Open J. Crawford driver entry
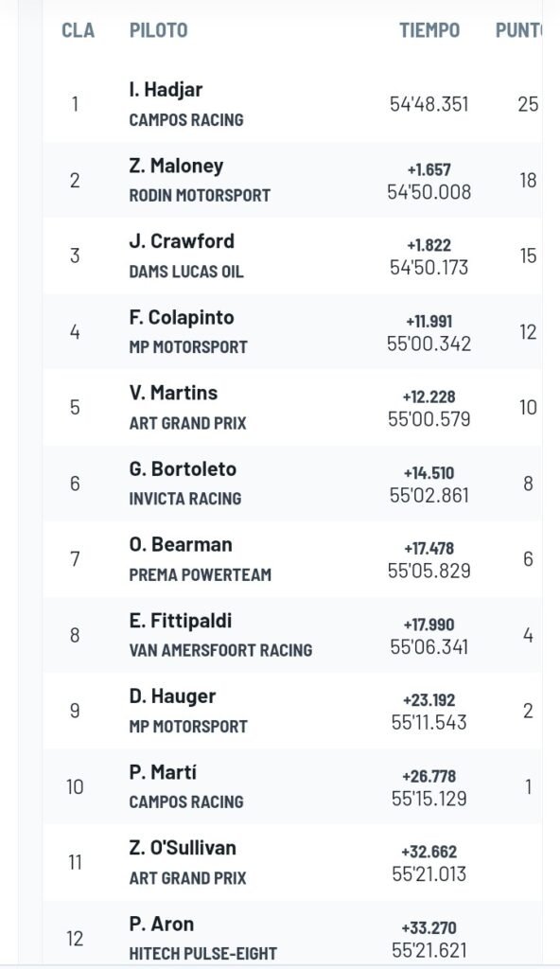The width and height of the screenshot is (560, 969). tap(182, 241)
